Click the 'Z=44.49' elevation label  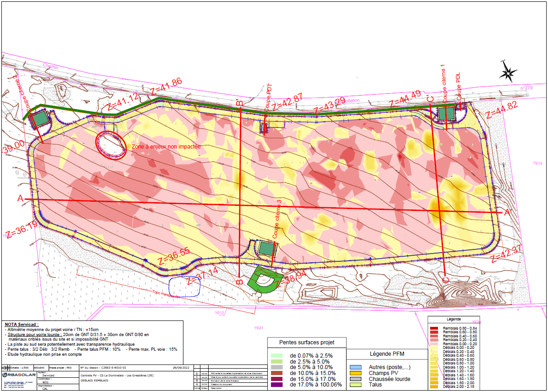click(405, 99)
